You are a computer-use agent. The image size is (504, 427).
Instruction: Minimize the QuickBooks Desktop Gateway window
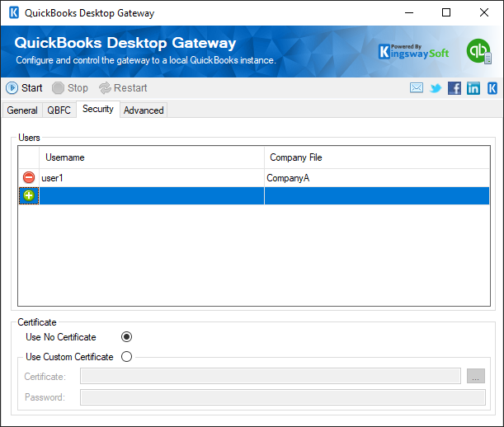click(409, 13)
